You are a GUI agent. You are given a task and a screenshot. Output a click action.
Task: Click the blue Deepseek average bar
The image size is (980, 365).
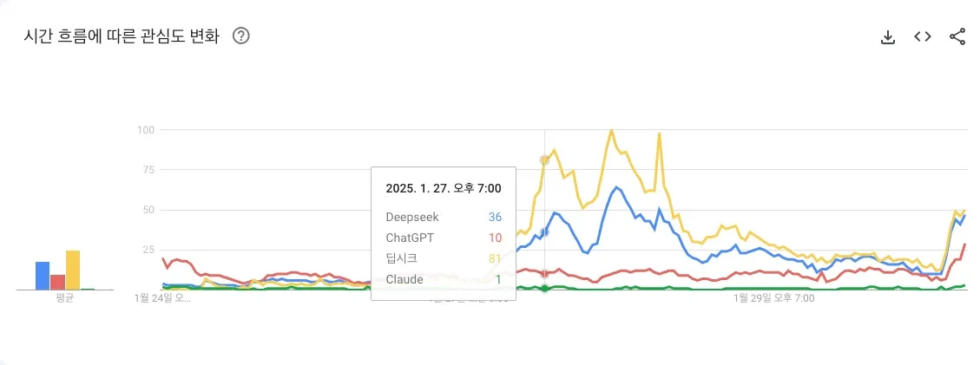click(43, 275)
